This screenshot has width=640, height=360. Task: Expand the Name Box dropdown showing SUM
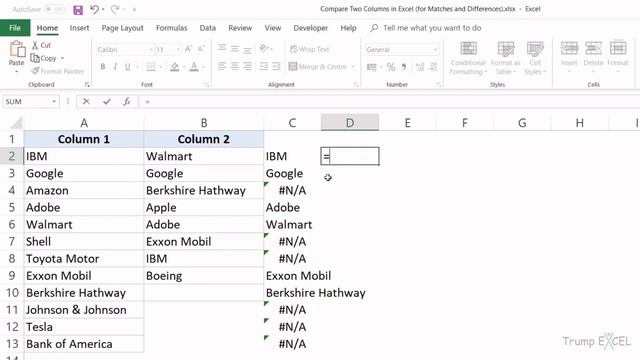click(54, 102)
